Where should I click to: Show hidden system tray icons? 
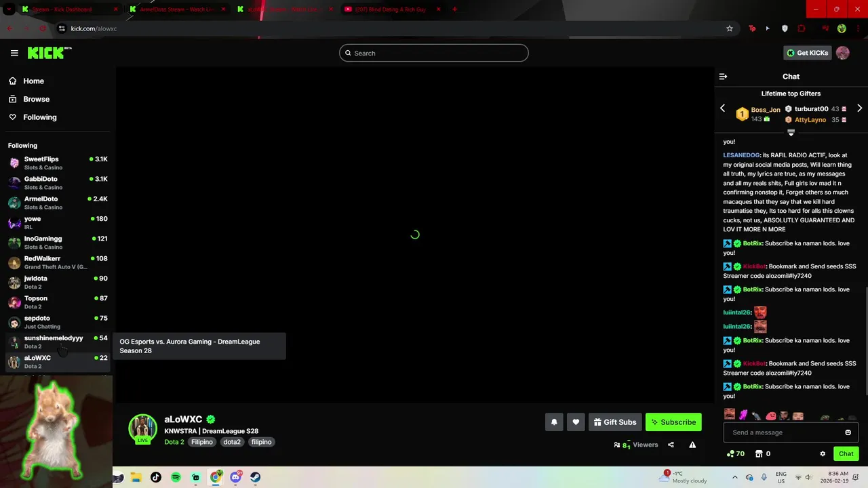[x=734, y=477]
